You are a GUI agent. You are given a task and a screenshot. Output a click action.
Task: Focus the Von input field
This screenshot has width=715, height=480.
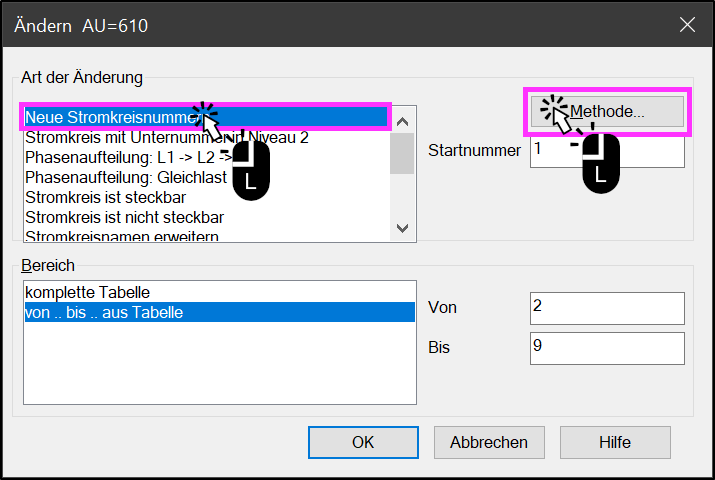606,308
